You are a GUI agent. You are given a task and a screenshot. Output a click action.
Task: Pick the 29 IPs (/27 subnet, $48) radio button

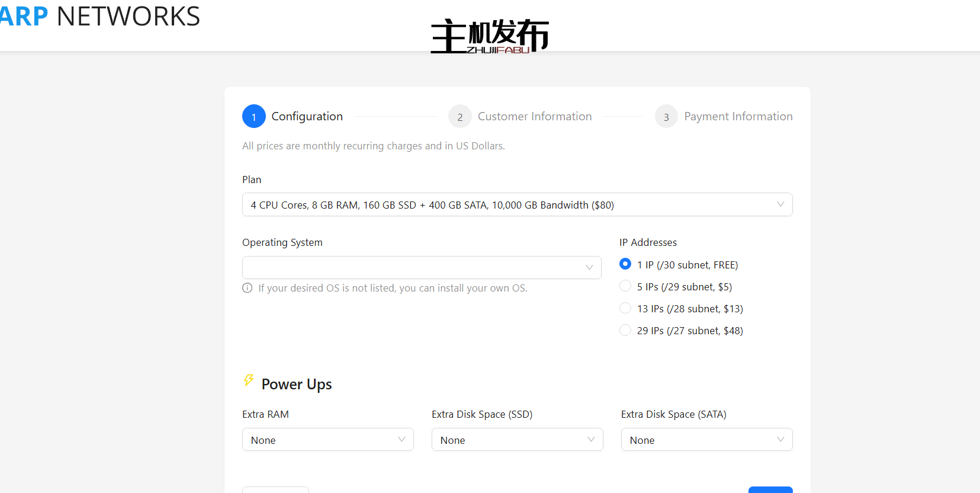(x=625, y=330)
